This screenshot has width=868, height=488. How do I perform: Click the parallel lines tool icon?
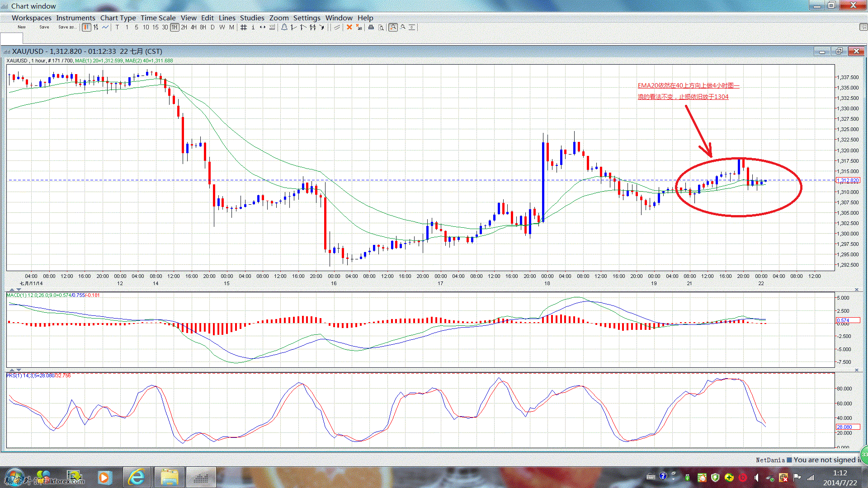[x=337, y=27]
